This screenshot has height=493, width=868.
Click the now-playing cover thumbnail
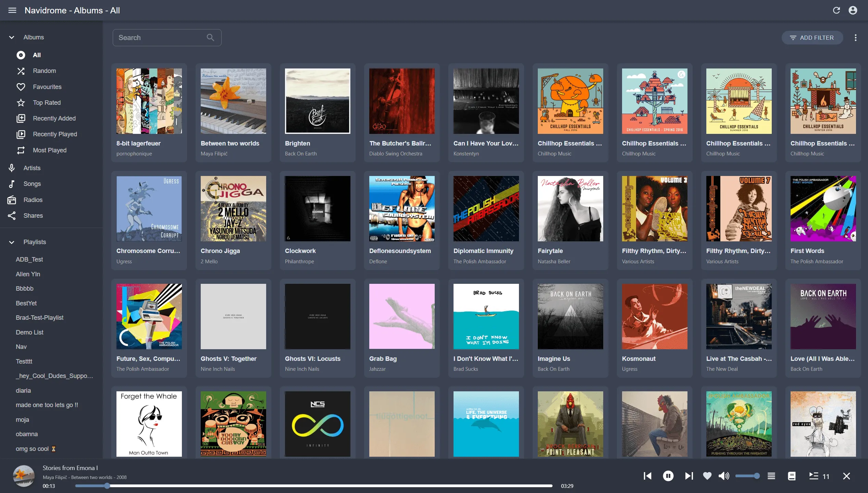[24, 476]
